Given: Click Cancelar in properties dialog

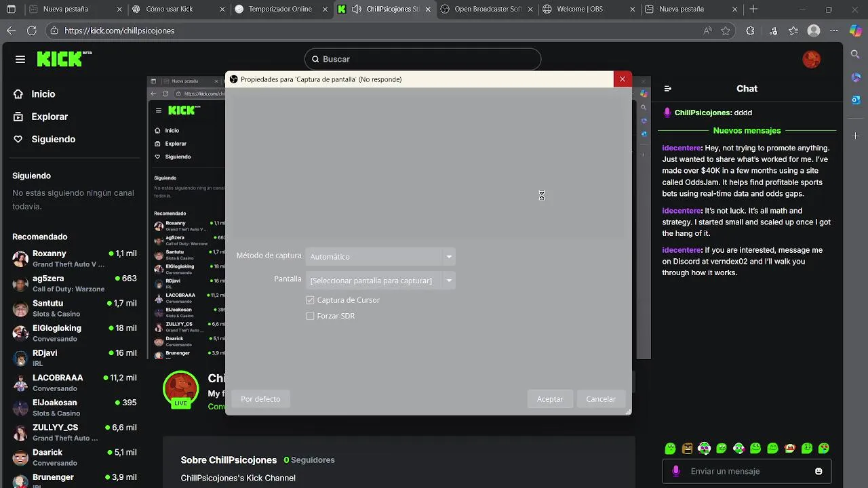Looking at the screenshot, I should pyautogui.click(x=601, y=399).
